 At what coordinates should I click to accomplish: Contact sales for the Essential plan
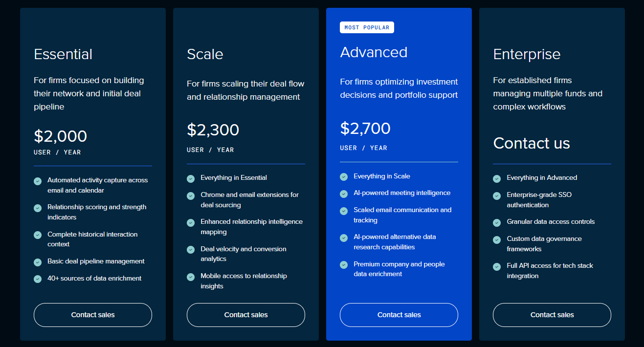(x=93, y=315)
